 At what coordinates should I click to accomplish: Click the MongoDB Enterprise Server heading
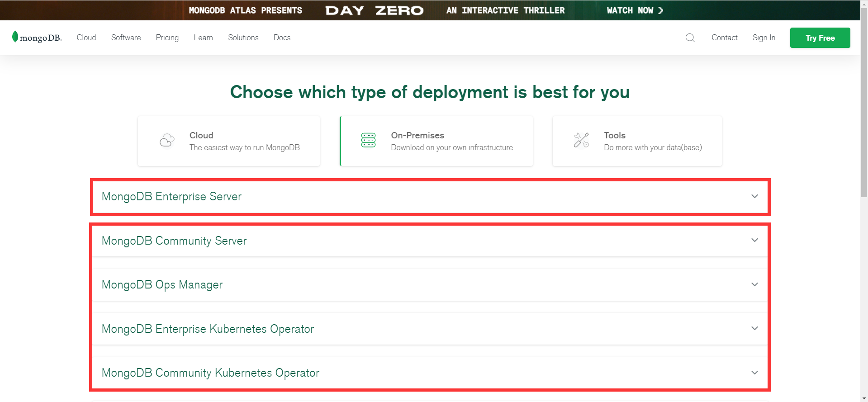click(171, 197)
